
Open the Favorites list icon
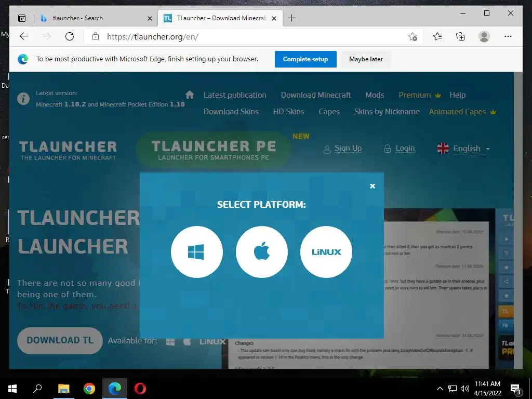point(437,36)
